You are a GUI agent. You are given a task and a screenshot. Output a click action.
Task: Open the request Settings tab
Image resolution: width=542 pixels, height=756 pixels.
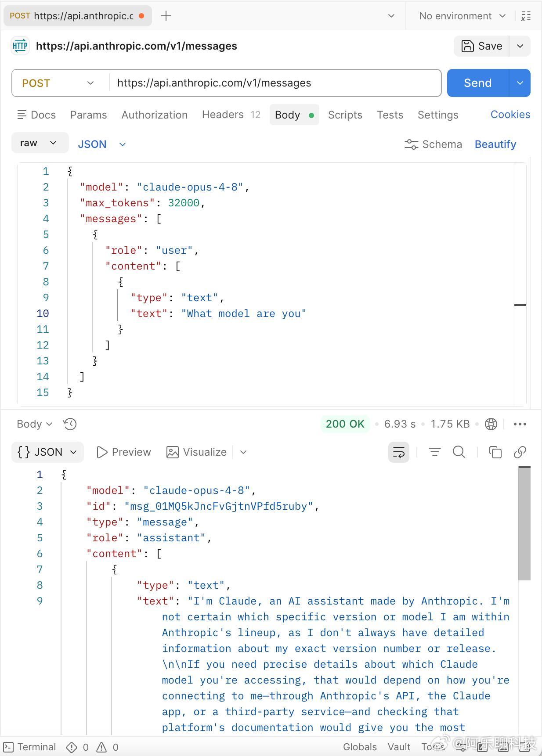click(438, 115)
